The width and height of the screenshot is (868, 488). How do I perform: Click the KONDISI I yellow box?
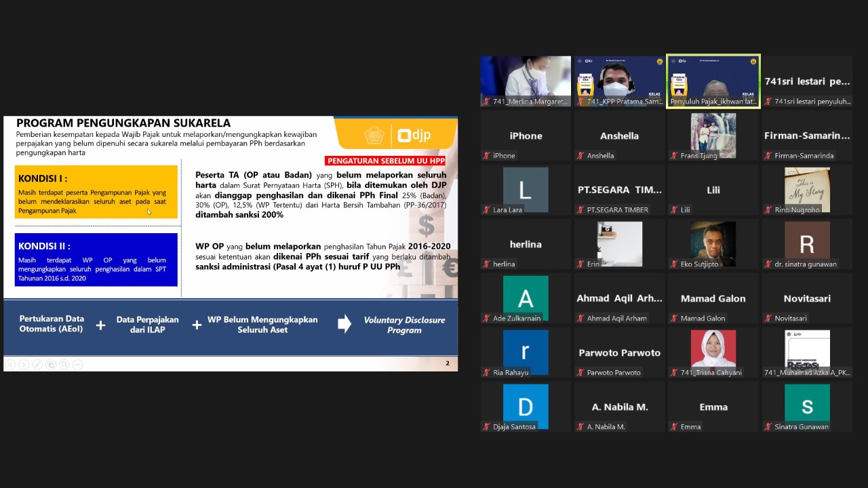(x=96, y=192)
